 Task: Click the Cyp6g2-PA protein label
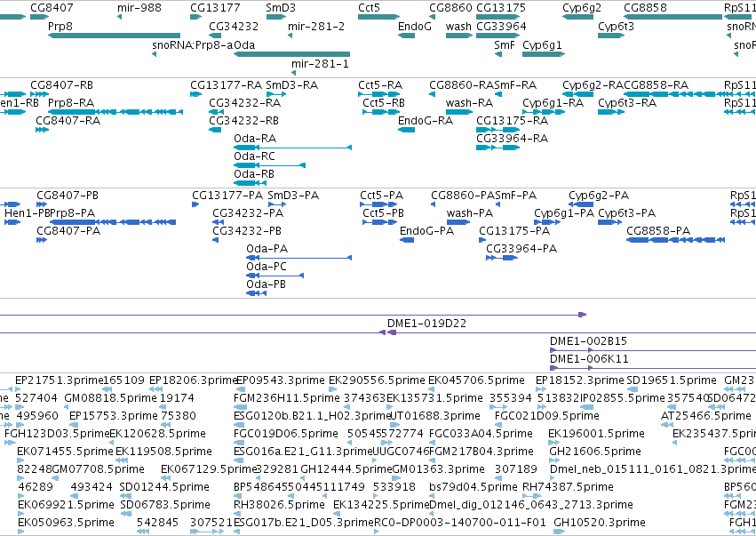pyautogui.click(x=599, y=196)
